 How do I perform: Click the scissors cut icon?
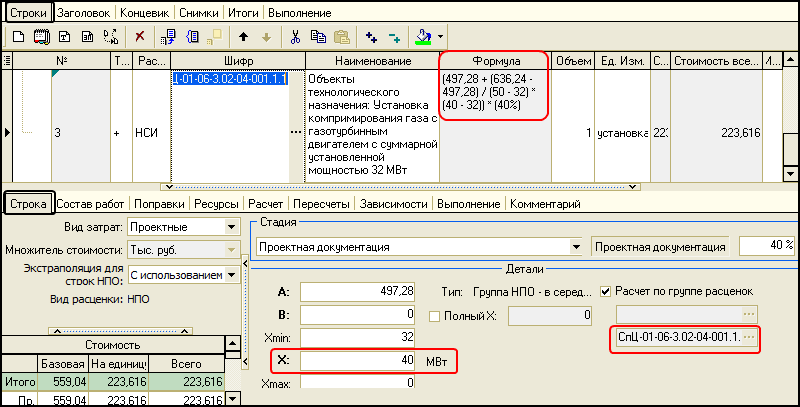(295, 37)
